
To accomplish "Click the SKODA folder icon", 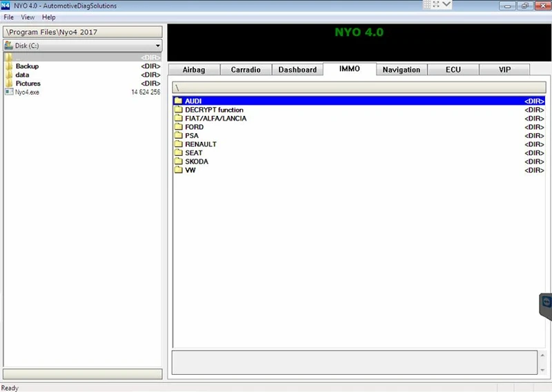I will click(x=179, y=161).
